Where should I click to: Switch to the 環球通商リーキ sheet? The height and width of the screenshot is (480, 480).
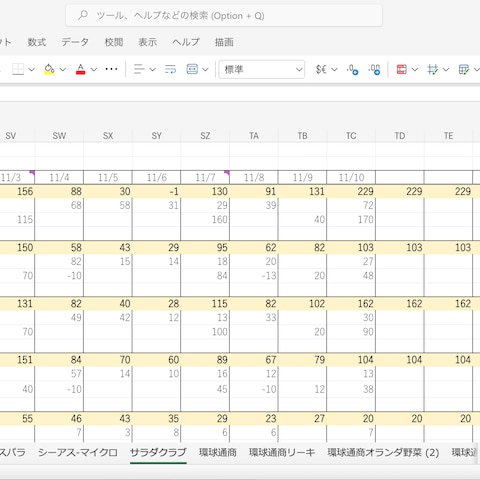[282, 452]
